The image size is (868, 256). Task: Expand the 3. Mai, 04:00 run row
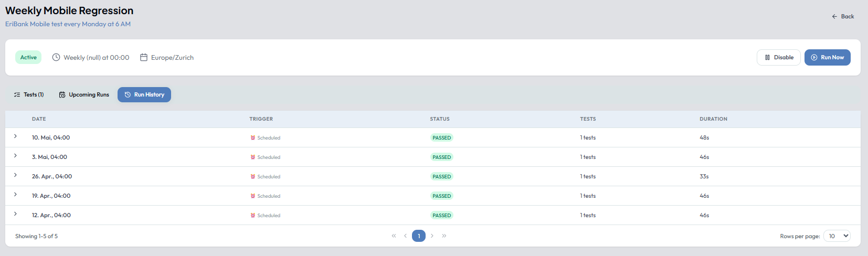[15, 156]
